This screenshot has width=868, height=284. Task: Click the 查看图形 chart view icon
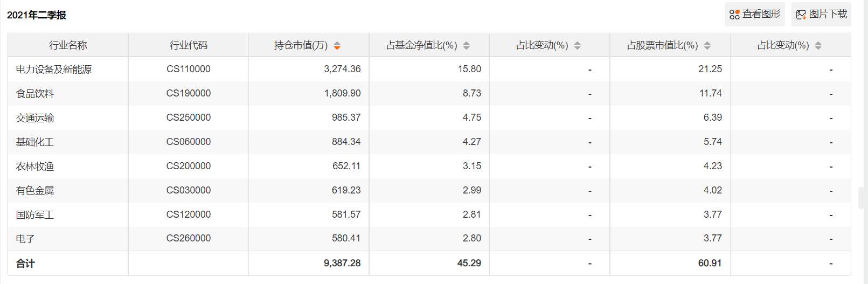coord(734,15)
